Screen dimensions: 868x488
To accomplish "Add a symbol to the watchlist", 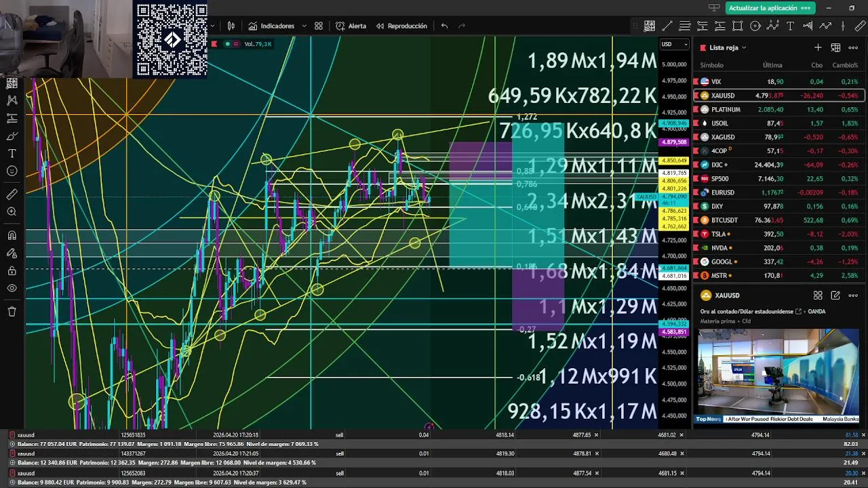I will pyautogui.click(x=818, y=47).
